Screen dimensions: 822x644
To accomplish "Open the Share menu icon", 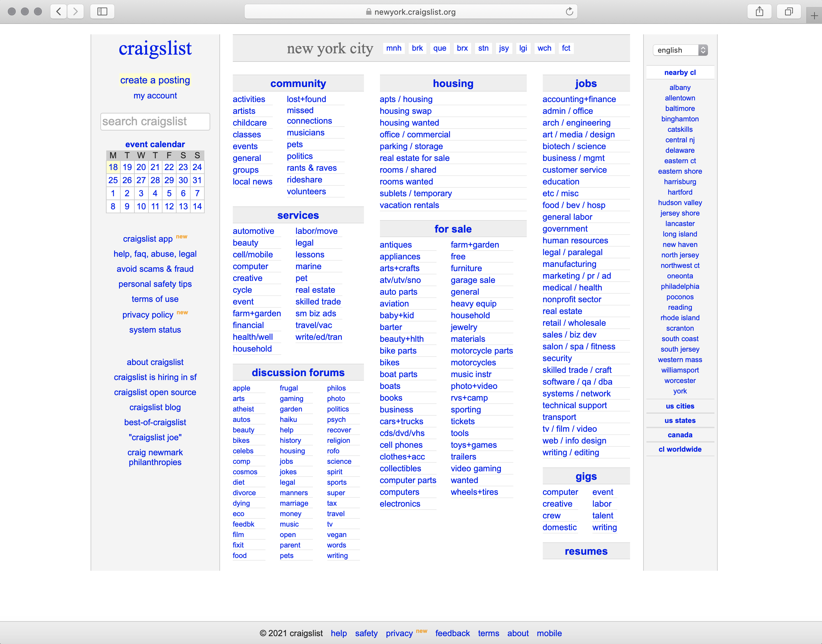I will (x=760, y=12).
